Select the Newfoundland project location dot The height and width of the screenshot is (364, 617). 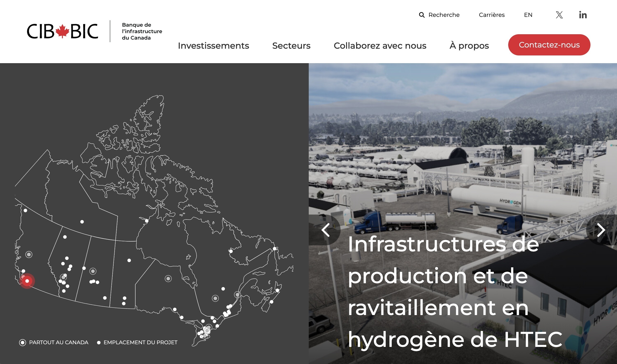coord(275,249)
